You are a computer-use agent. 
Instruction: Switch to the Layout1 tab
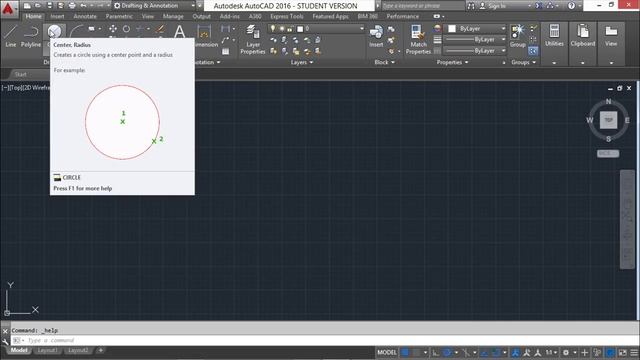pyautogui.click(x=47, y=351)
